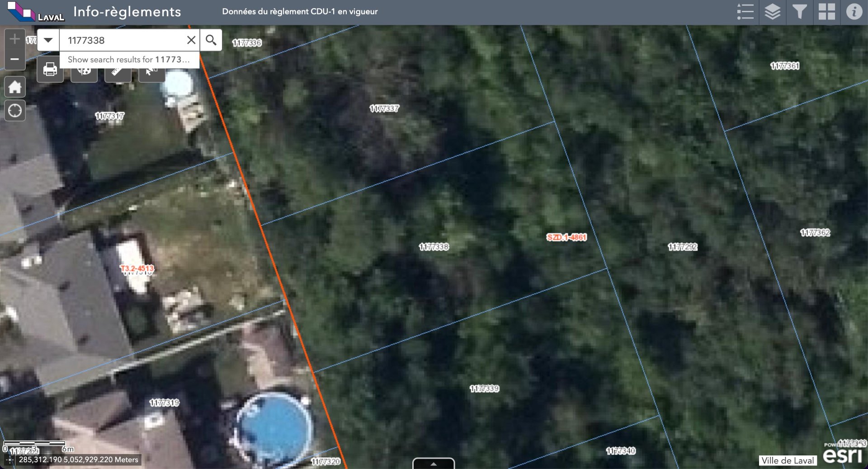Click the Laval logo
The width and height of the screenshot is (868, 469).
pyautogui.click(x=36, y=12)
